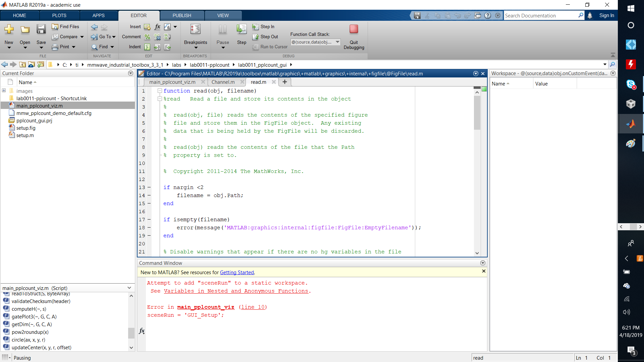
Task: Open the Windows Start button
Action: coord(631,8)
